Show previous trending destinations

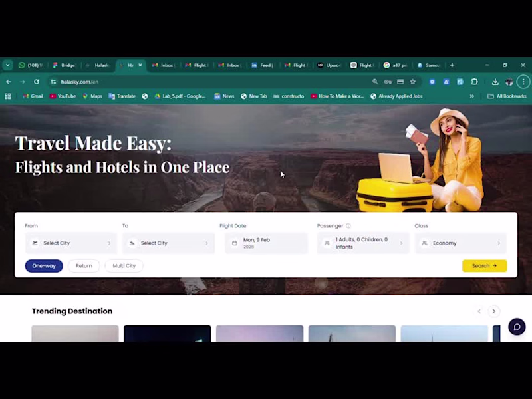coord(479,311)
